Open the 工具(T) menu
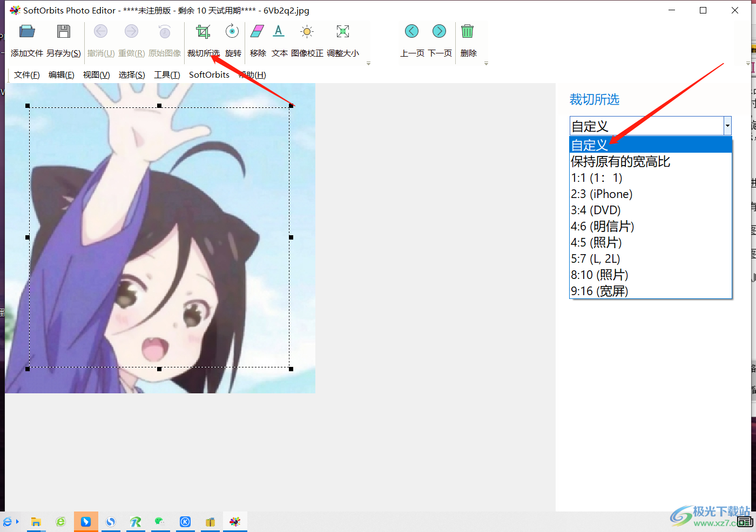The image size is (756, 532). coord(167,74)
